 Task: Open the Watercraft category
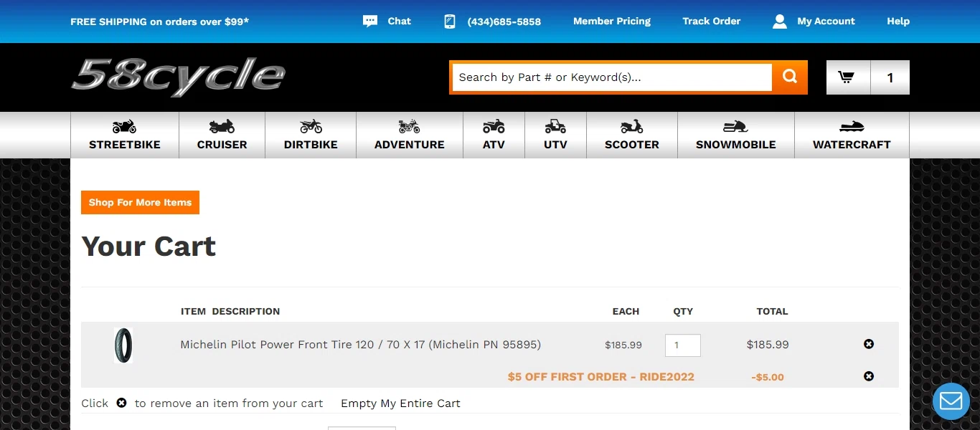point(852,135)
